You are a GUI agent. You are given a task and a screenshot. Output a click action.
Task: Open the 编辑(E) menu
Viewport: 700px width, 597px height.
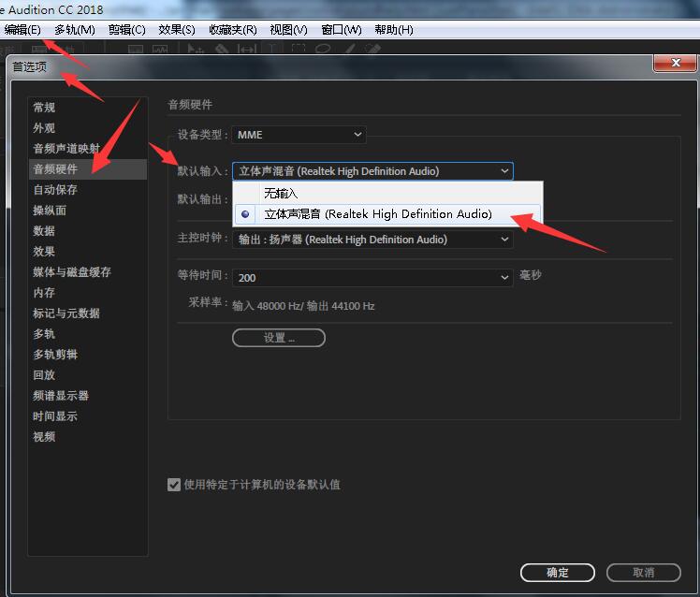(22, 30)
